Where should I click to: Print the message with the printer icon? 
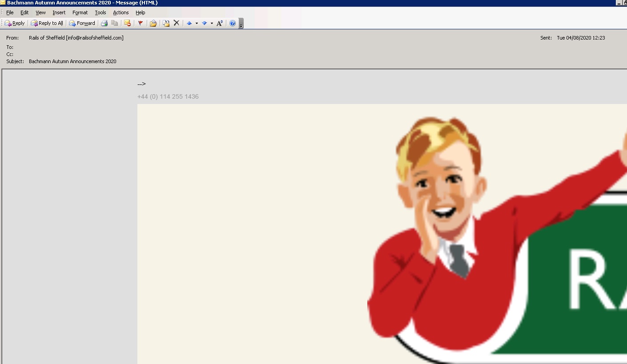tap(104, 23)
